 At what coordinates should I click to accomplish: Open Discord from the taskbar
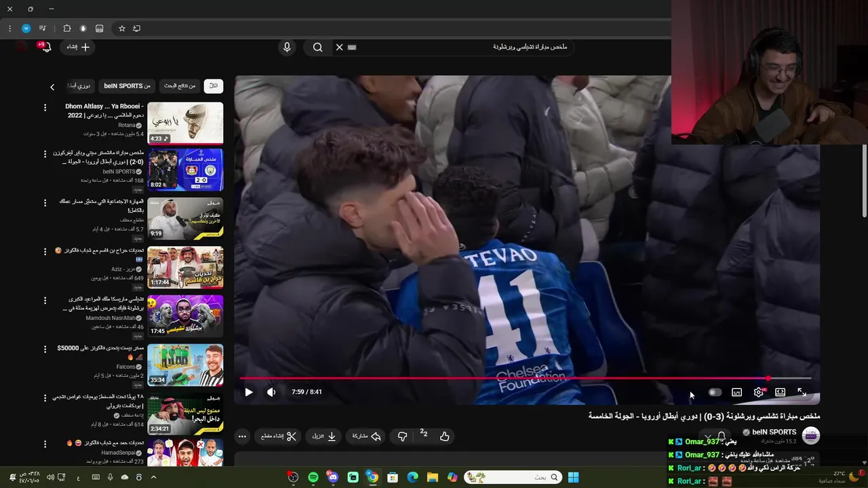(333, 477)
